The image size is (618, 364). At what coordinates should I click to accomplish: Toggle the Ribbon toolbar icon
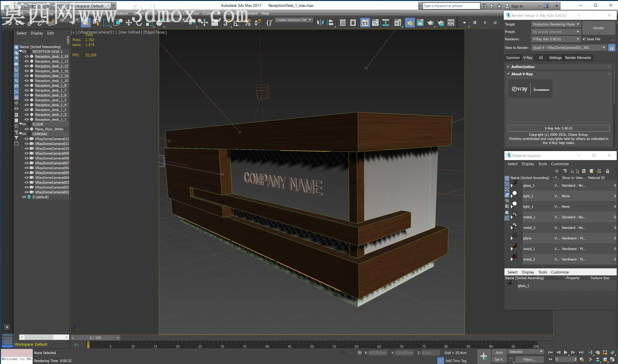tap(365, 23)
